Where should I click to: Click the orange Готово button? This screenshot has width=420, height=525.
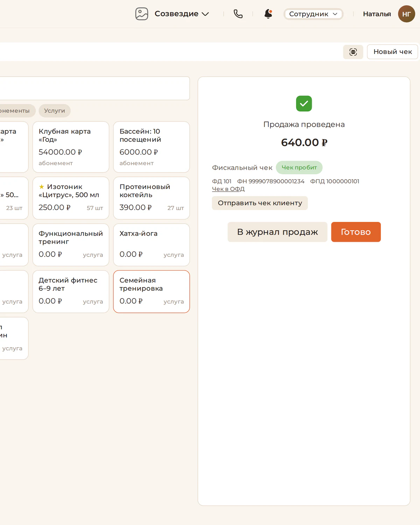tap(356, 232)
